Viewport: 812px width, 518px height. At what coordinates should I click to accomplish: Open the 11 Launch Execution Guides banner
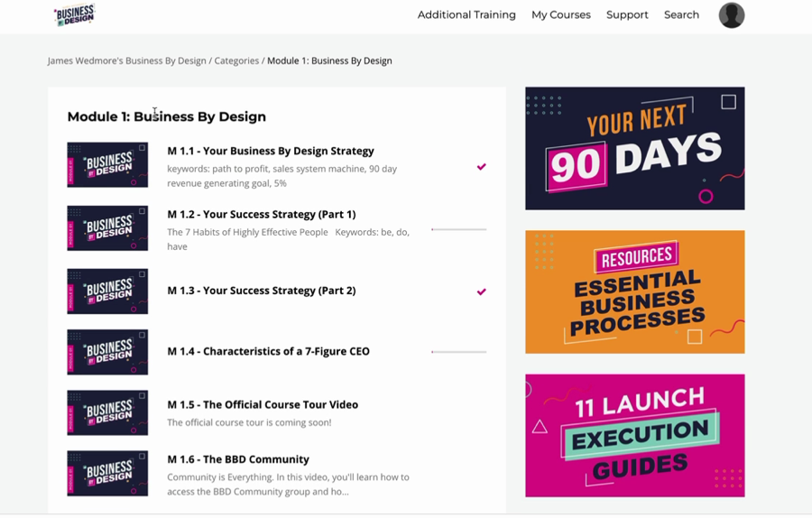point(635,436)
